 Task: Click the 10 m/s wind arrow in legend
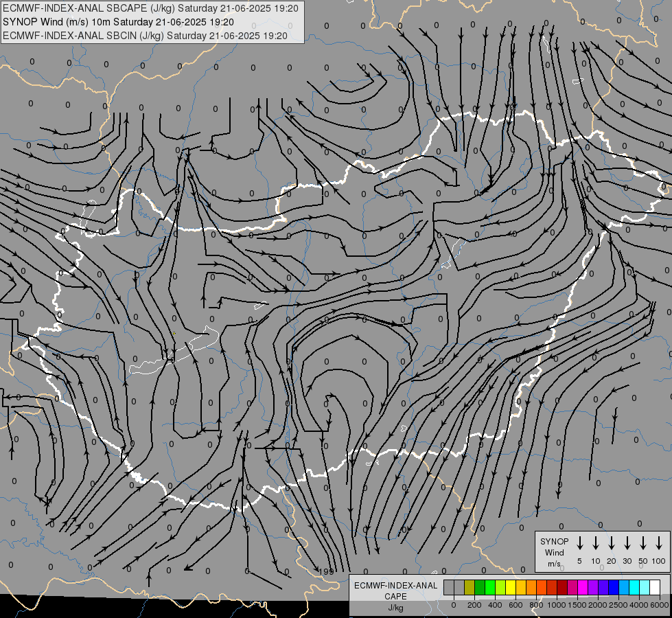(596, 543)
